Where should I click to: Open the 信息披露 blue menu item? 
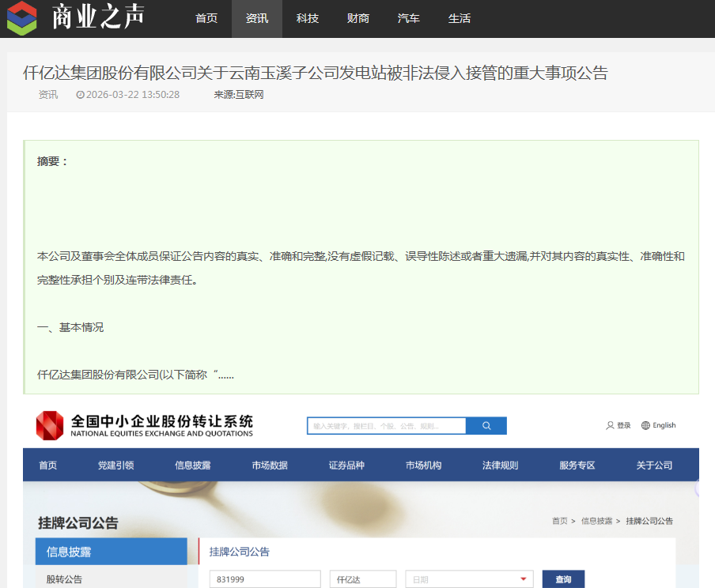[193, 465]
